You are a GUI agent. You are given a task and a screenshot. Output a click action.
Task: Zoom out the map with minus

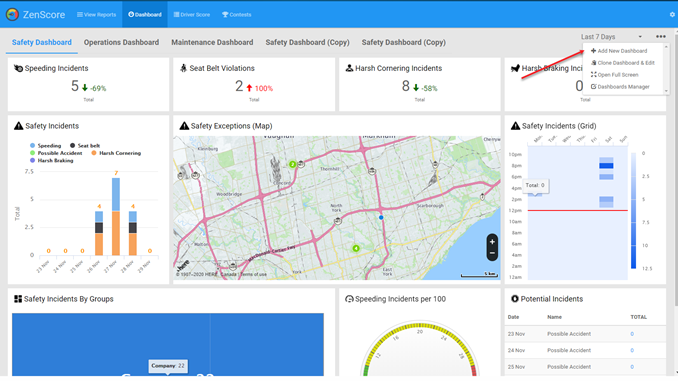(x=492, y=253)
